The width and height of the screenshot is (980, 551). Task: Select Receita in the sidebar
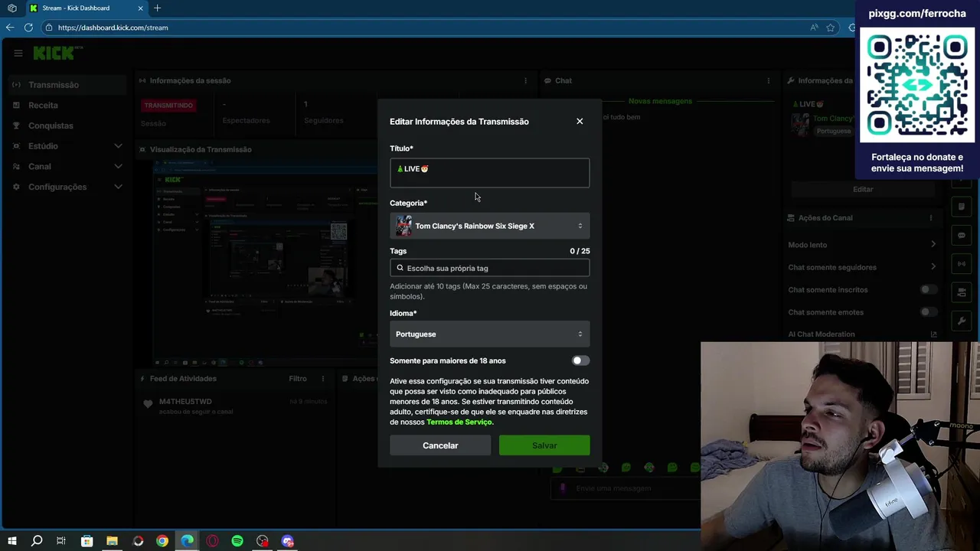(x=43, y=105)
